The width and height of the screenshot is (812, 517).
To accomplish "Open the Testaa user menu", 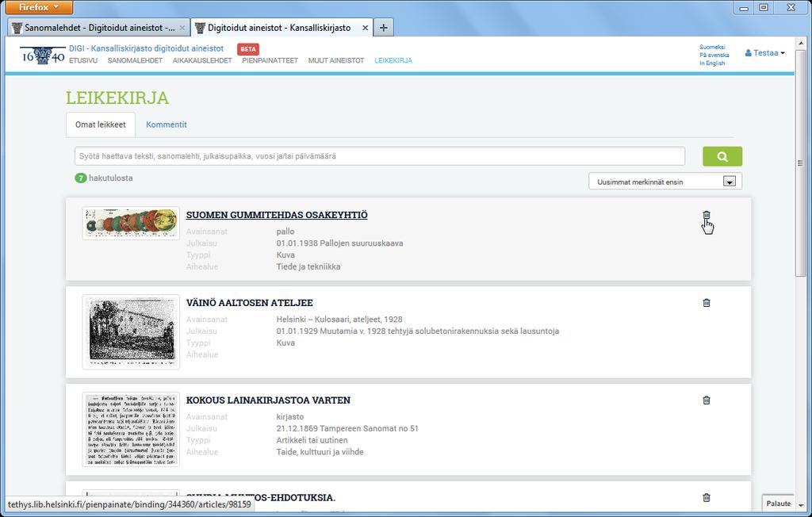I will click(x=765, y=53).
